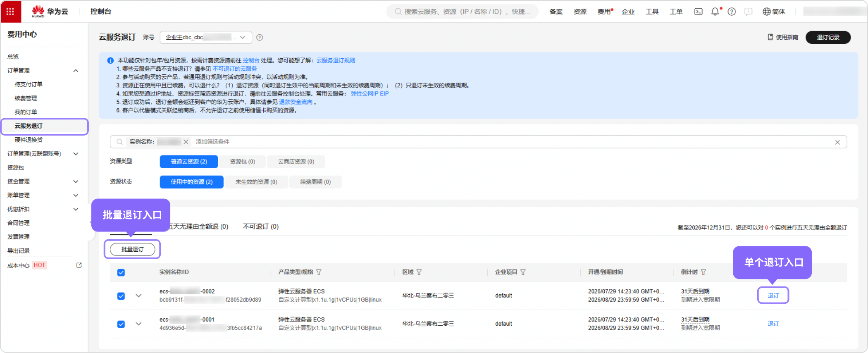
Task: Open 总览 in the sidebar
Action: point(13,57)
